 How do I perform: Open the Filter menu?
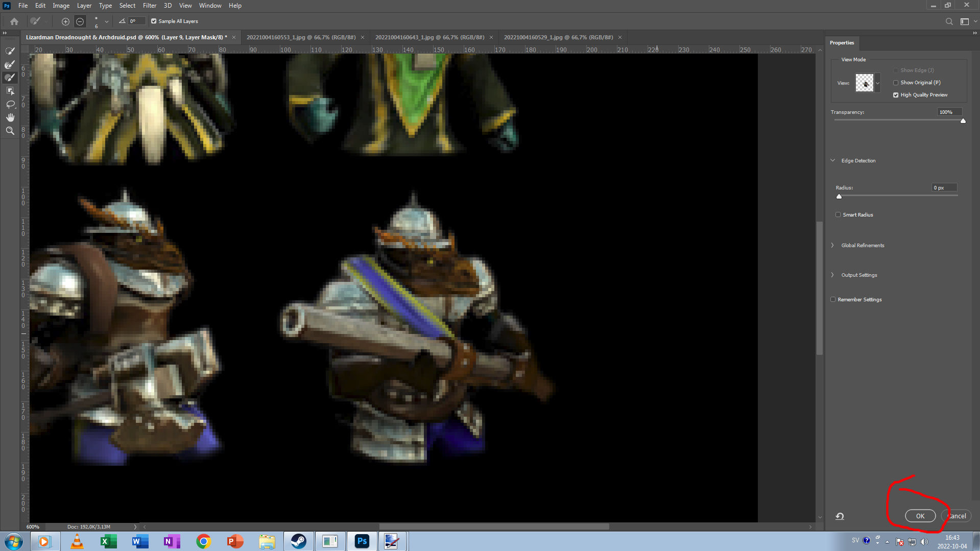(150, 6)
